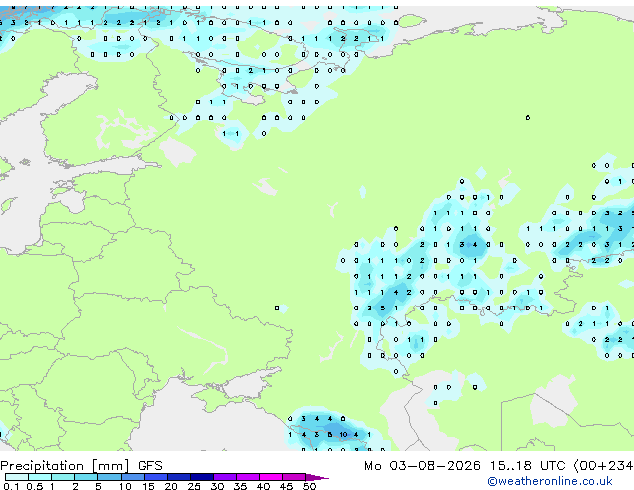Image resolution: width=634 pixels, height=490 pixels.
Task: Pick the 1–2 mm legend color segment
Action: (x=63, y=477)
